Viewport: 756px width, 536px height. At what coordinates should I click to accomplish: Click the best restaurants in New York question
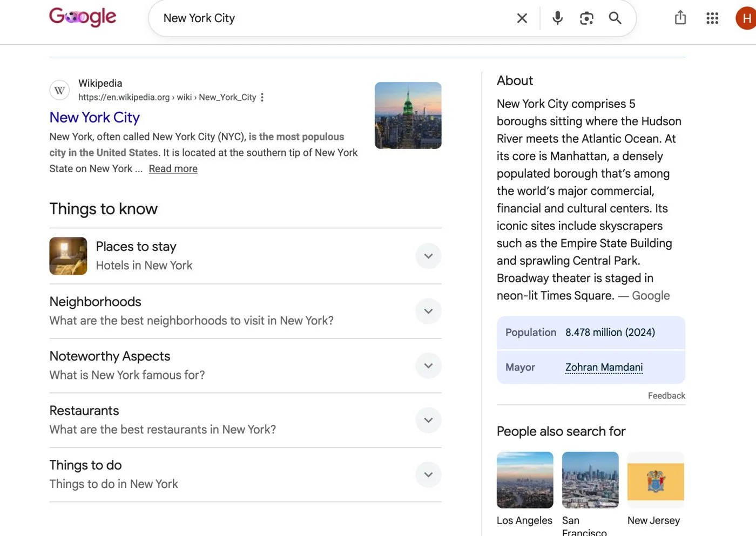point(163,430)
